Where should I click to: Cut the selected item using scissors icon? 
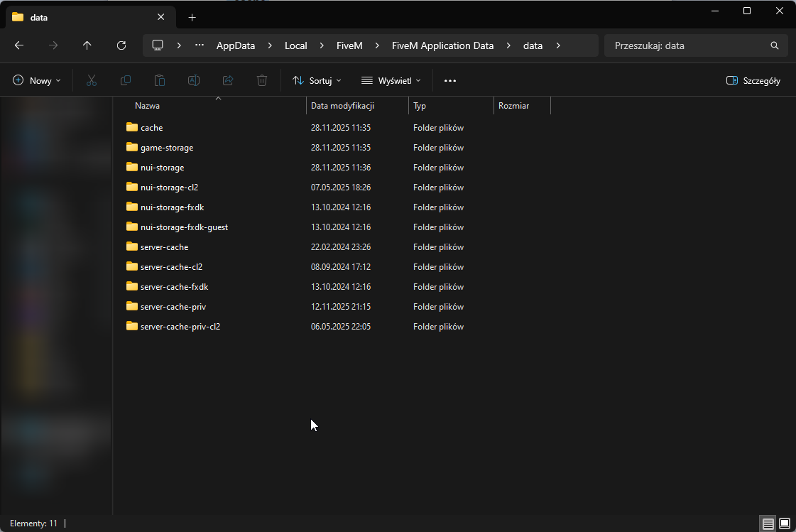[91, 80]
